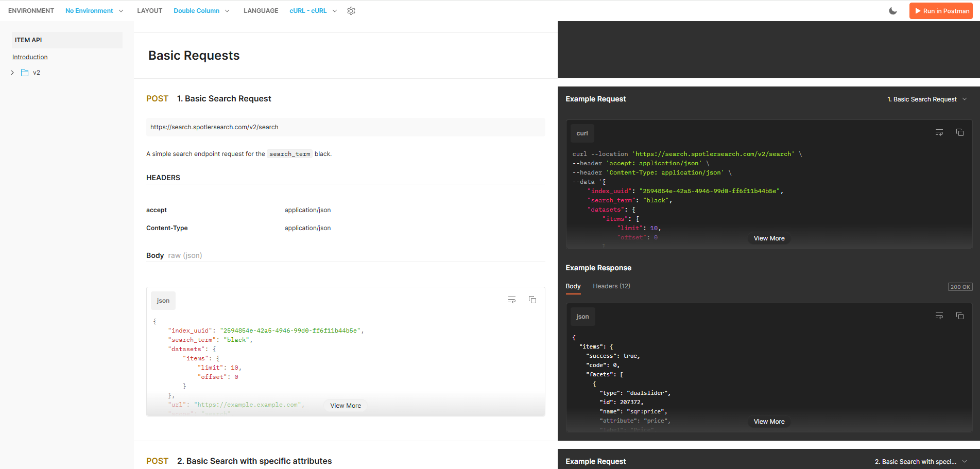980x469 pixels.
Task: Toggle word wrap in the response json
Action: coord(939,316)
